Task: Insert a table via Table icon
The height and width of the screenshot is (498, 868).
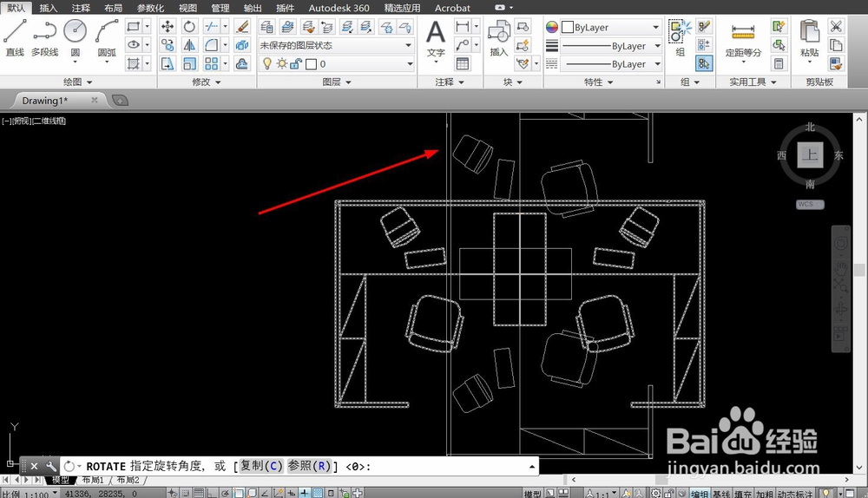Action: pyautogui.click(x=463, y=63)
